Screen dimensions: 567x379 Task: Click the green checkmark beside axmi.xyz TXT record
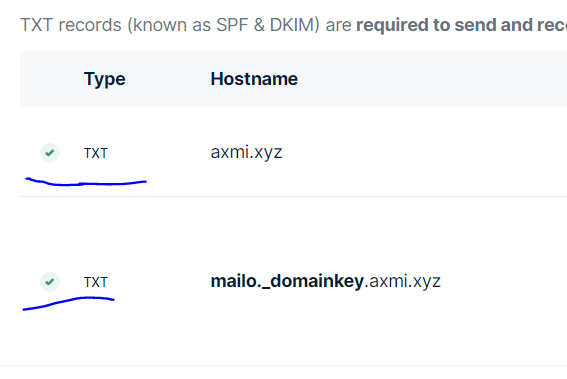[x=50, y=153]
